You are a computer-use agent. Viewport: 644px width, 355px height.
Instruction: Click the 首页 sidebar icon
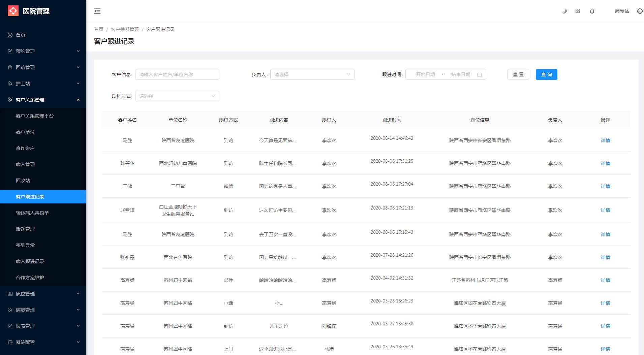coord(10,35)
